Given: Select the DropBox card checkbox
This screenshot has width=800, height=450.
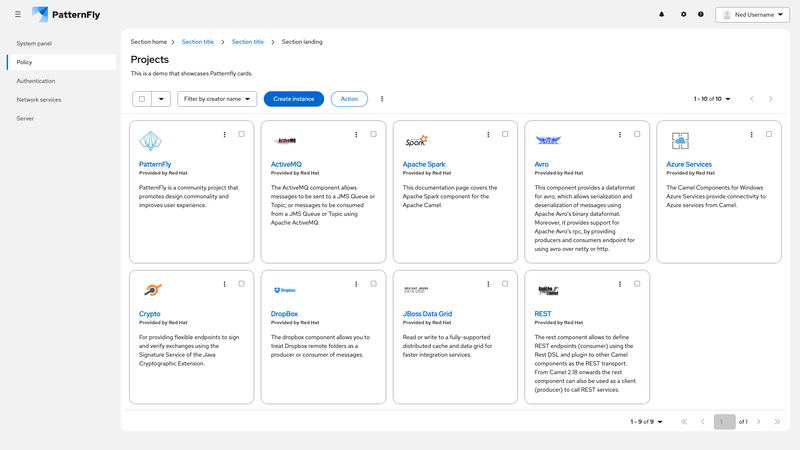Looking at the screenshot, I should (373, 284).
